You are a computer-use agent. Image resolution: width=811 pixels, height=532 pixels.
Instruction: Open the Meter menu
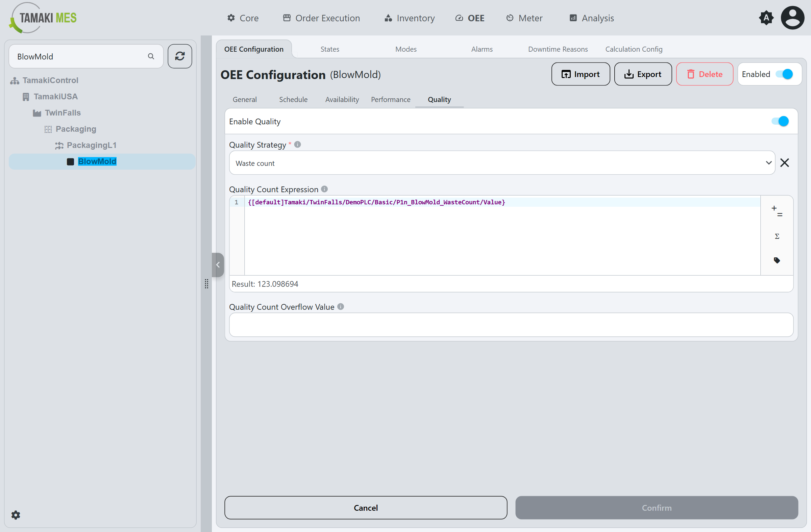[x=524, y=18]
